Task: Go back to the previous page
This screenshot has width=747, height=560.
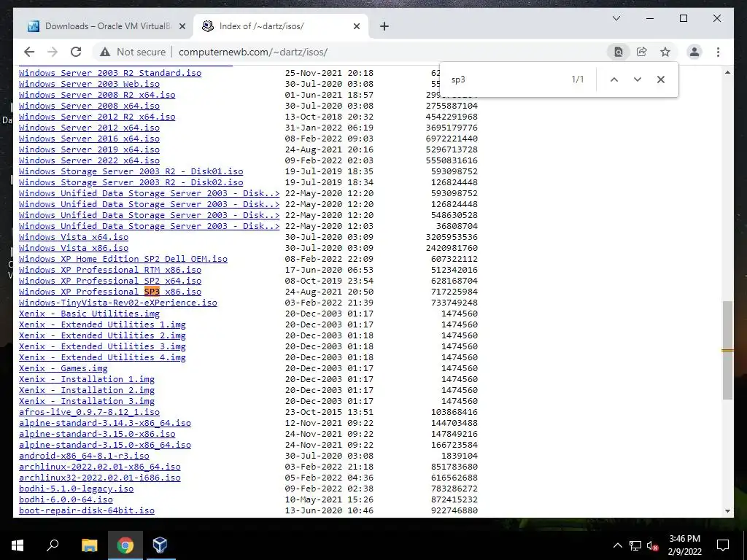Action: click(x=29, y=52)
